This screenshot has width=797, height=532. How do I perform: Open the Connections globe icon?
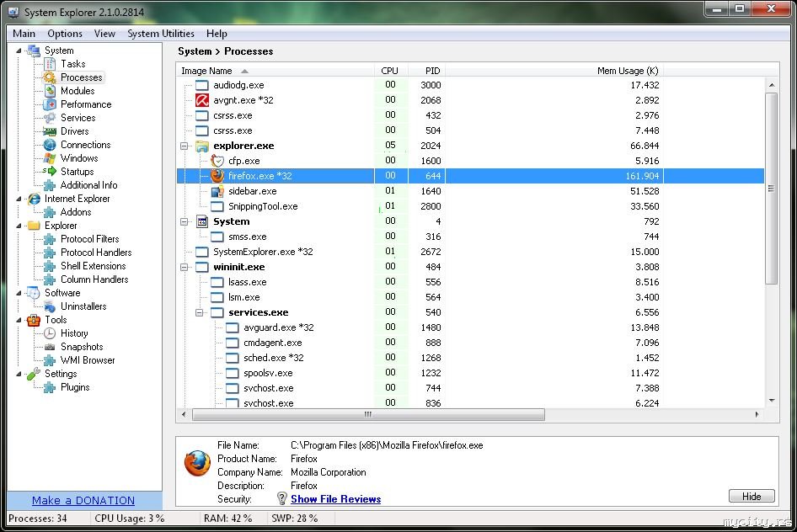click(x=50, y=145)
